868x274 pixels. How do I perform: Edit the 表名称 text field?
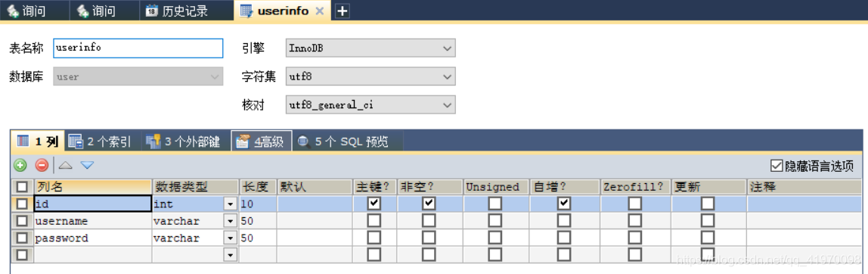(138, 48)
